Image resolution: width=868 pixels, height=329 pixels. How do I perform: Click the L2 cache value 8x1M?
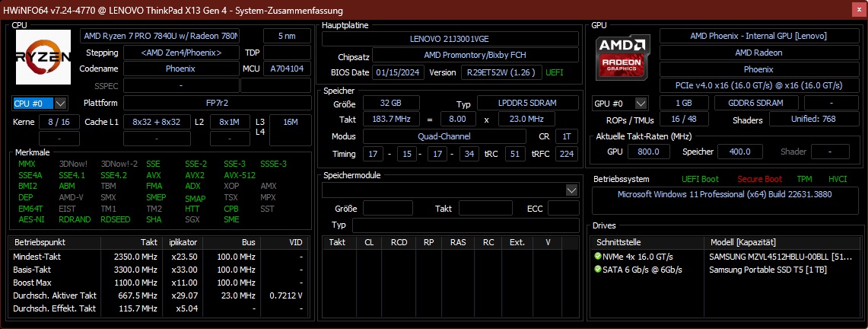pos(229,122)
